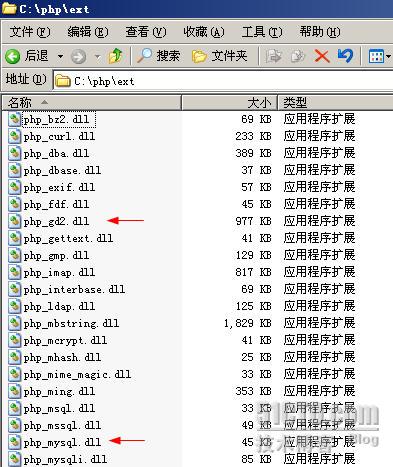This screenshot has width=393, height=467.
Task: Click the address bar showing C:\php\ext
Action: coord(223,81)
